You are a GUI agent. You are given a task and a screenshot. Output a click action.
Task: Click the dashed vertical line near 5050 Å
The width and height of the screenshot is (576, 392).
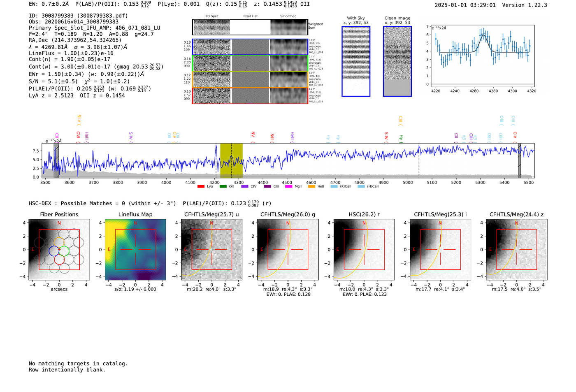tap(419, 160)
